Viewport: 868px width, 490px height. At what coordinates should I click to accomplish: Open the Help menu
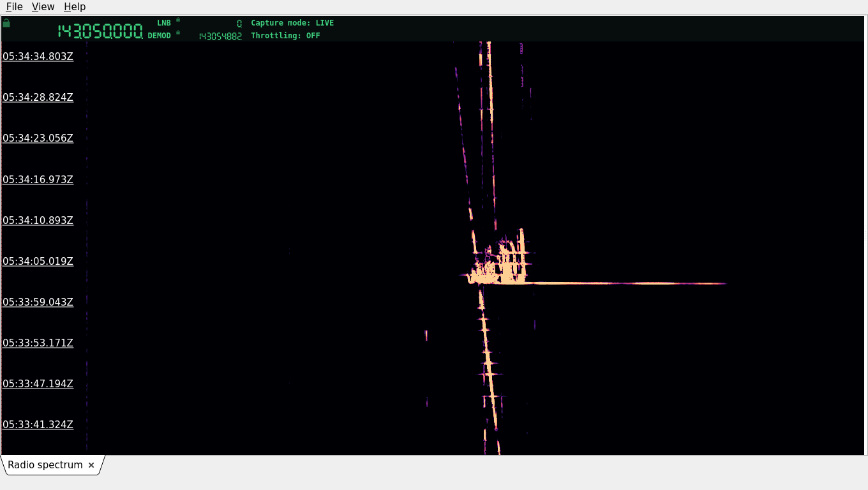click(x=75, y=6)
